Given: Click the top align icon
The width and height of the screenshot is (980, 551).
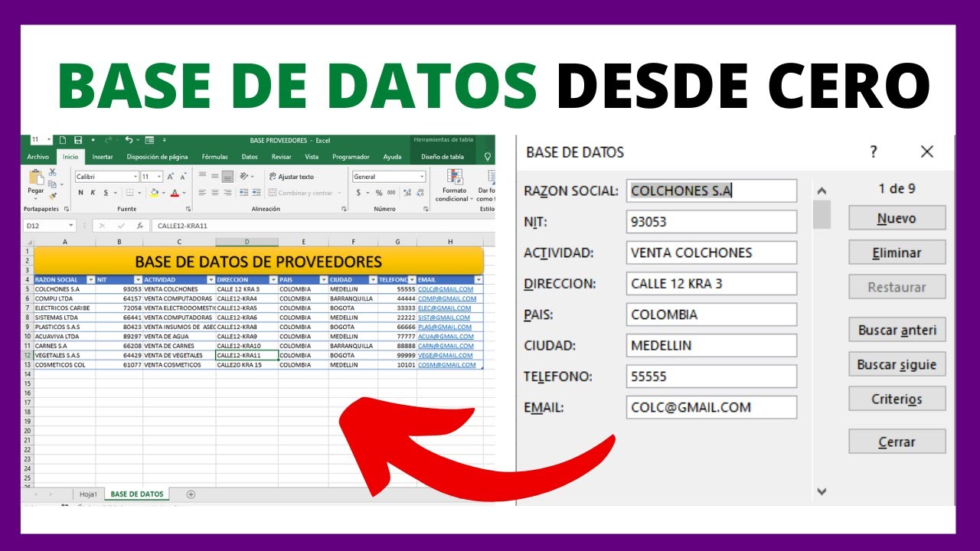Looking at the screenshot, I should pyautogui.click(x=202, y=174).
